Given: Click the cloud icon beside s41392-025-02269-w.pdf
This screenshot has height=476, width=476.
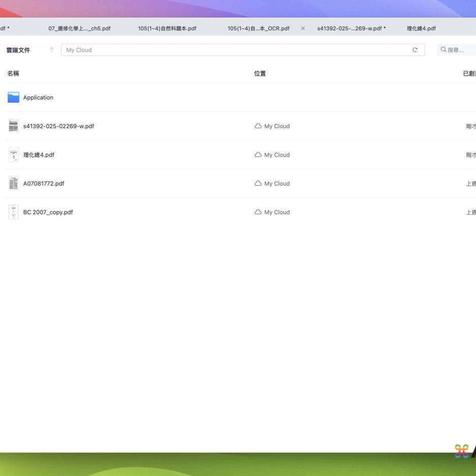Looking at the screenshot, I should [258, 126].
